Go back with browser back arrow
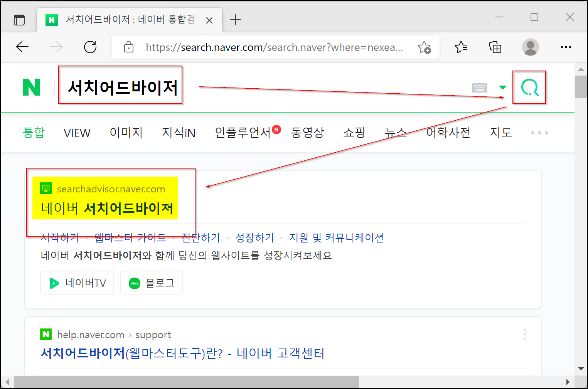 tap(22, 47)
